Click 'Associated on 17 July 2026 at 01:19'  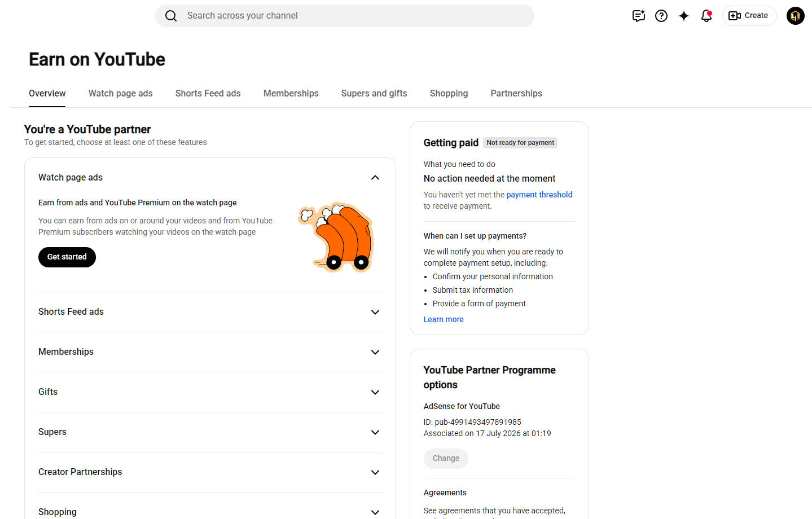pyautogui.click(x=488, y=433)
